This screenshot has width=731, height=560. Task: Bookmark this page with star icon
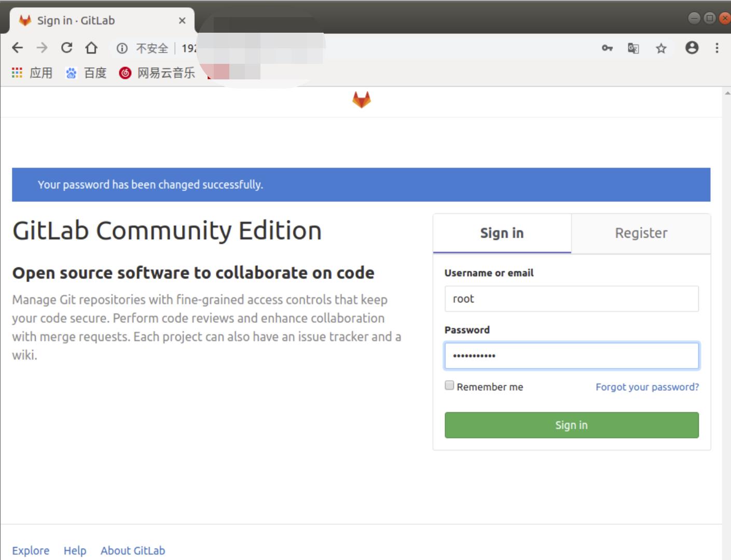(x=661, y=48)
